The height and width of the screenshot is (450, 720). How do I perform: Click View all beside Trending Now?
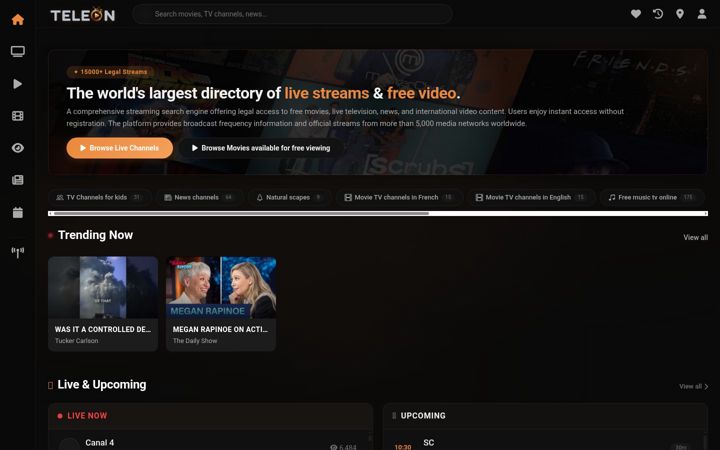(x=695, y=237)
